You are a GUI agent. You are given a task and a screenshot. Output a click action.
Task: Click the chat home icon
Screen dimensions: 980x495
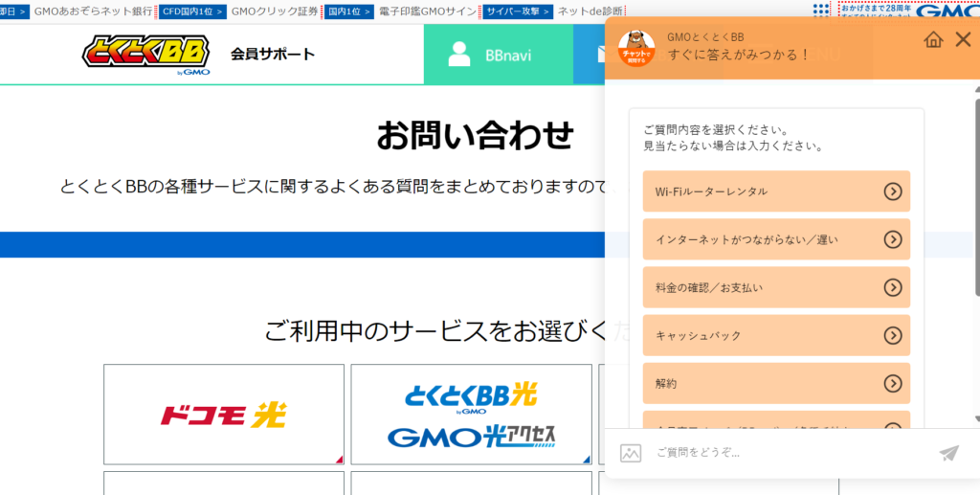pos(933,39)
